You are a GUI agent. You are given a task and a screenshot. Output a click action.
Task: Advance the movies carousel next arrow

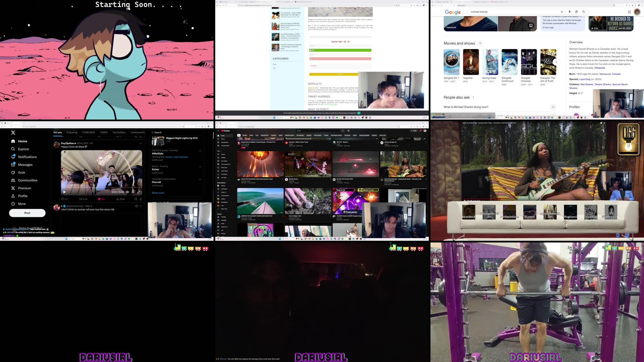pos(556,62)
